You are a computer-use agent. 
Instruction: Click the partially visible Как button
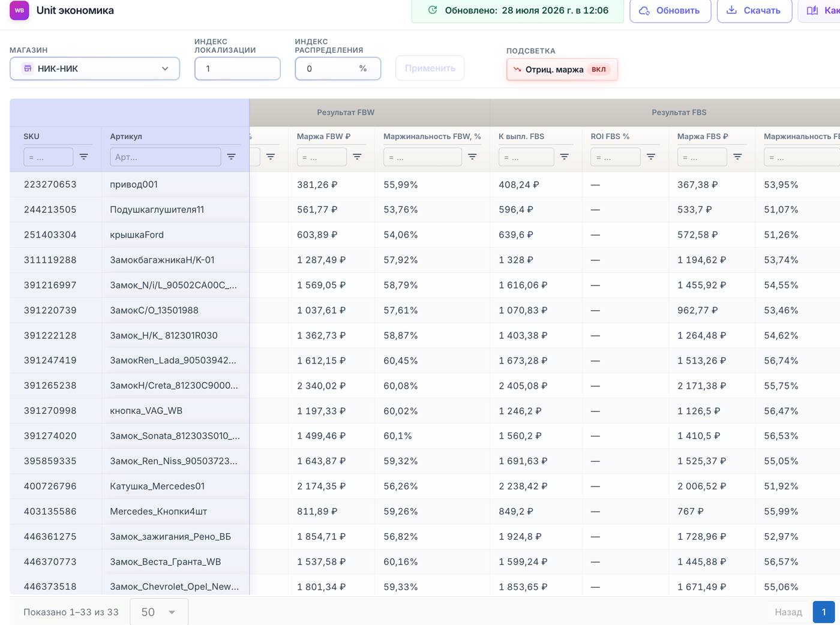820,10
